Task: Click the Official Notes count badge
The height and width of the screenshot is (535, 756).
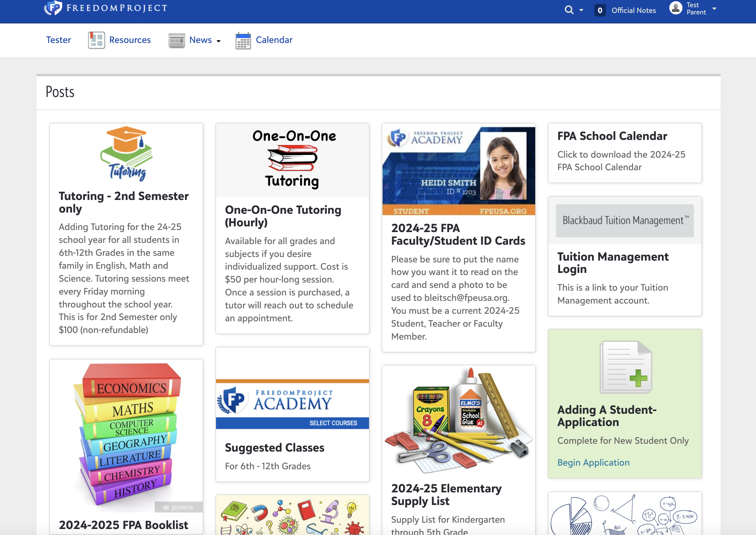Action: click(x=600, y=10)
